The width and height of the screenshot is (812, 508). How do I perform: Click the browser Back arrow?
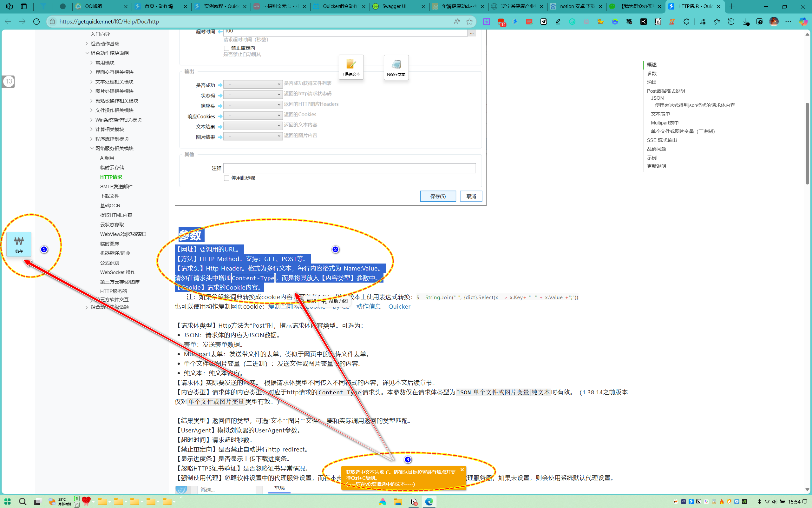(8, 22)
